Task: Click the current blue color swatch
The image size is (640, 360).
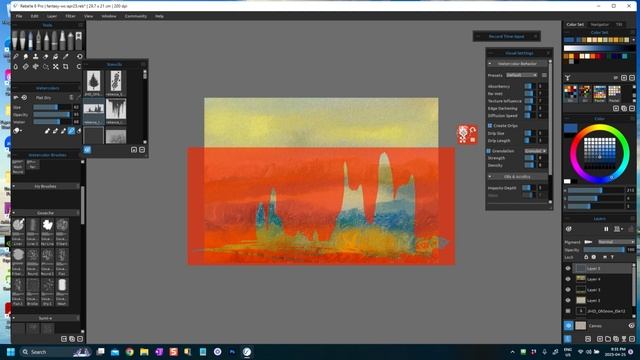Action: tap(570, 128)
